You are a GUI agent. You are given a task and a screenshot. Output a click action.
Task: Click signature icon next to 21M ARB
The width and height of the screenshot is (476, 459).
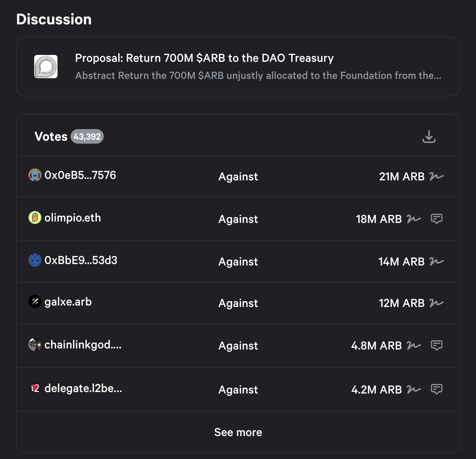(436, 176)
